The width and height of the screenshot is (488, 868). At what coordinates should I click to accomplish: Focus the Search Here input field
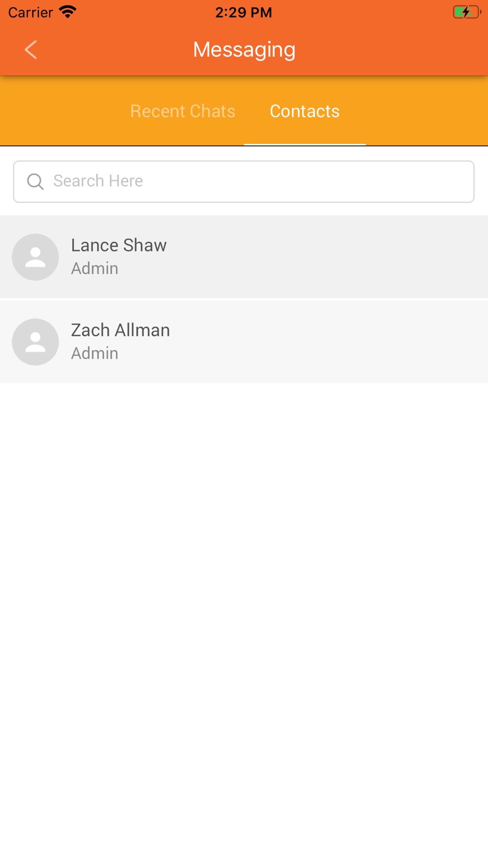click(x=244, y=182)
